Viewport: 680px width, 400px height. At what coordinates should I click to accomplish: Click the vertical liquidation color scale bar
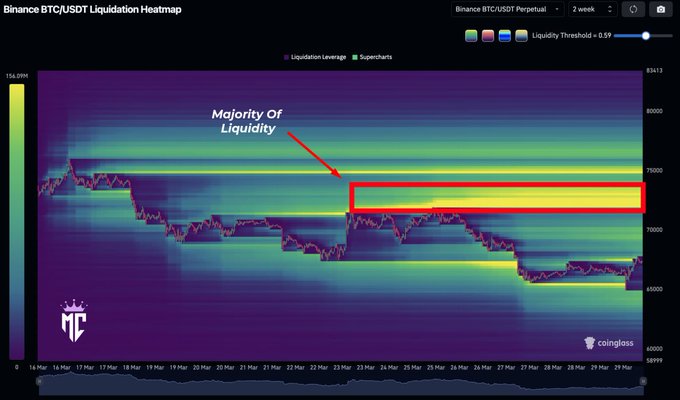(x=17, y=222)
